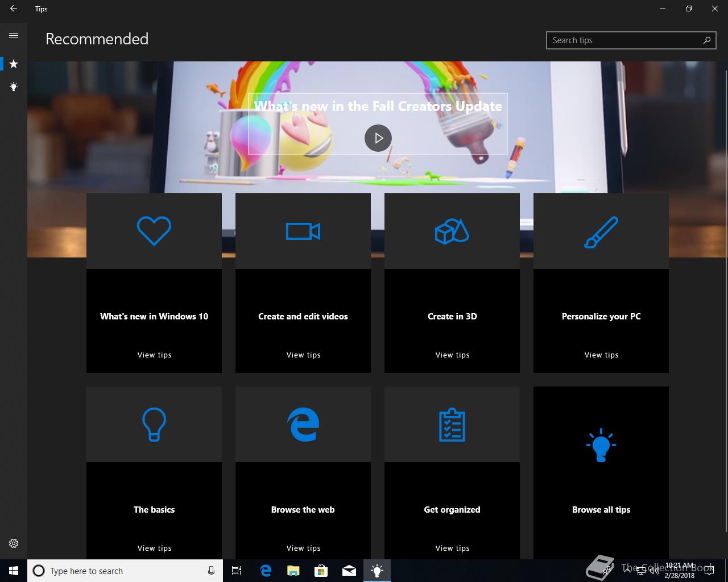Open Browse the web title

click(303, 510)
